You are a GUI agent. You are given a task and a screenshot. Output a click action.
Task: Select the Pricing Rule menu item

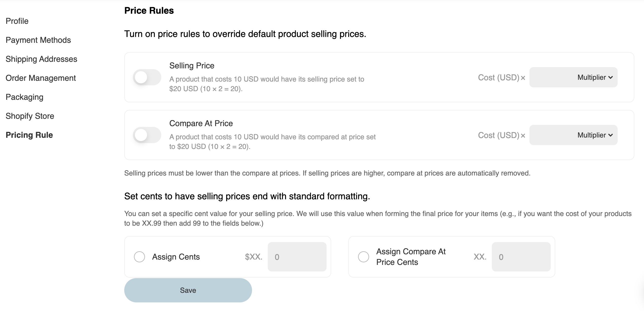29,135
